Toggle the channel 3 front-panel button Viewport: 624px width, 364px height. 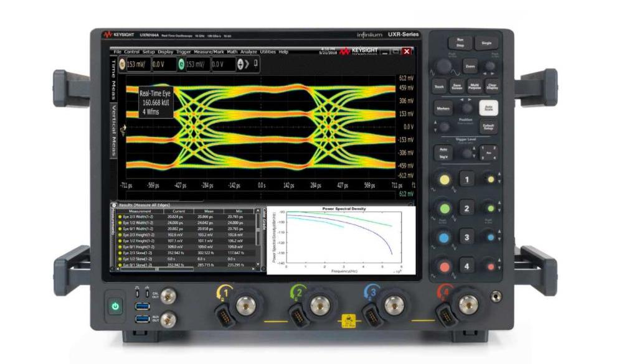click(x=467, y=238)
